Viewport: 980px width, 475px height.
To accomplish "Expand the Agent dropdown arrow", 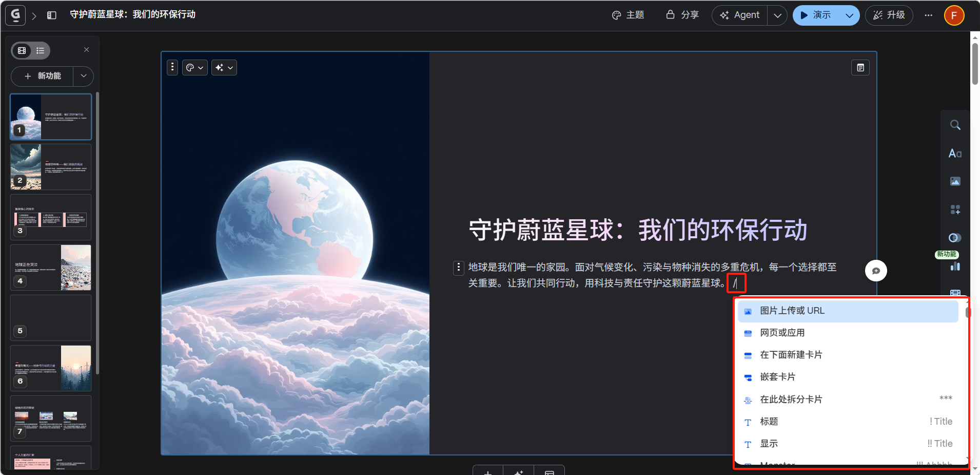I will (x=777, y=15).
